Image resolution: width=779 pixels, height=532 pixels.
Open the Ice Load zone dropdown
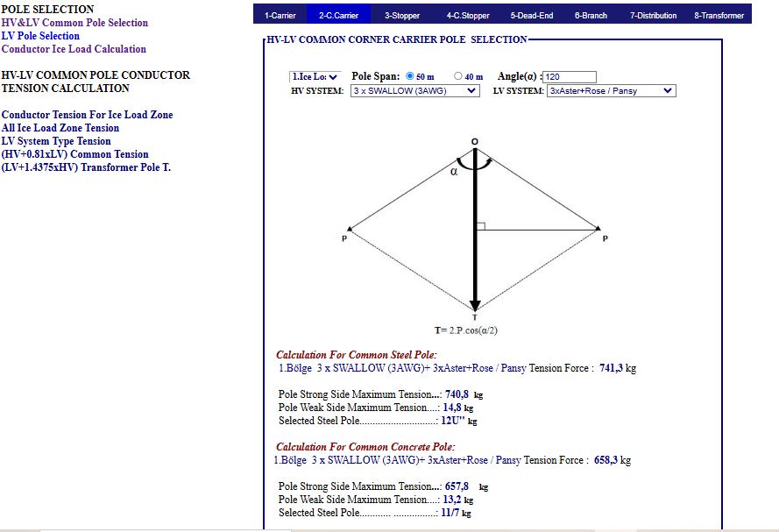pos(315,77)
